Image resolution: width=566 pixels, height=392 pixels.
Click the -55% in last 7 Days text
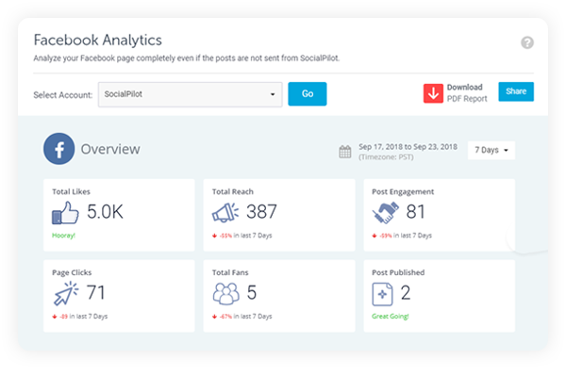pos(246,236)
